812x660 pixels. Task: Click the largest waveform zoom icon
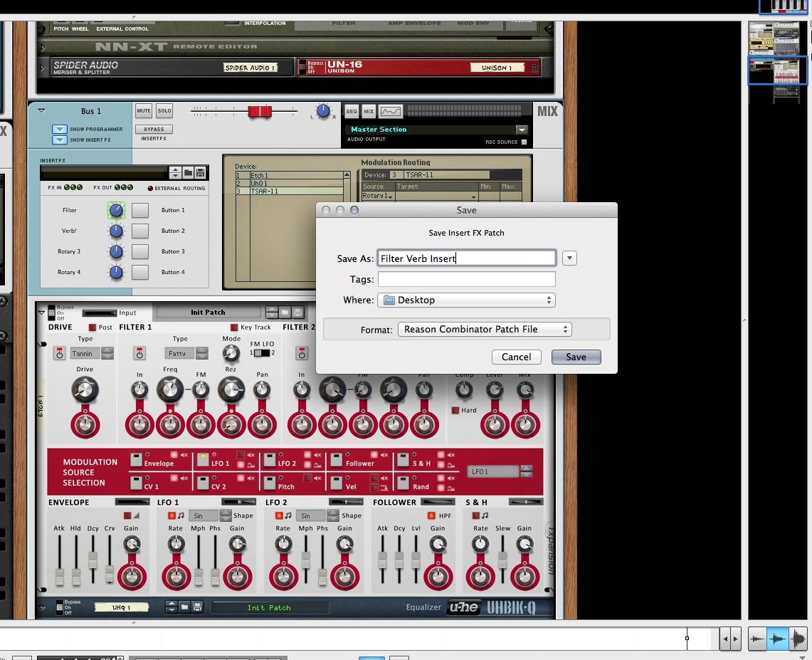point(798,639)
